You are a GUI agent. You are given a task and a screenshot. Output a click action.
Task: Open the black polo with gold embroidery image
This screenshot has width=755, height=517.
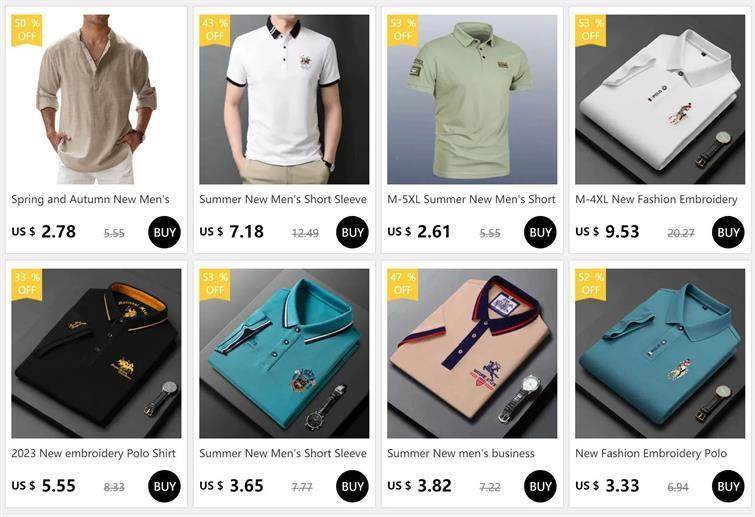[96, 353]
